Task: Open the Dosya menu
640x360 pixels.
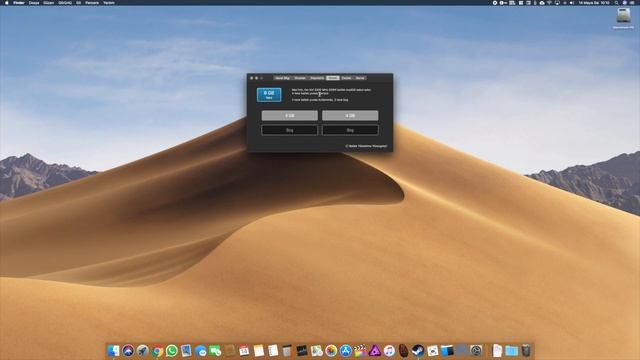Action: pos(34,3)
